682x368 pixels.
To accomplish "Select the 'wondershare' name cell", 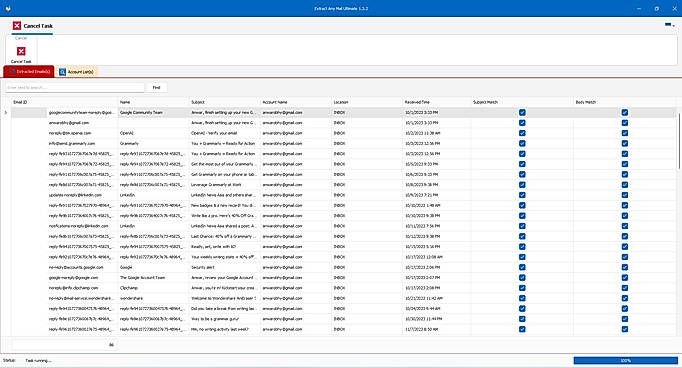I will (x=154, y=298).
